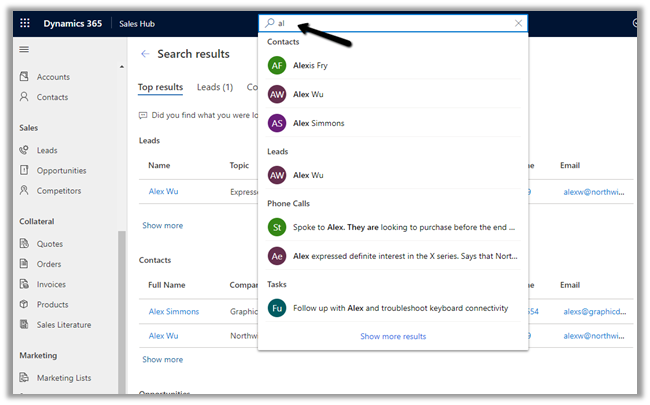650x405 pixels.
Task: Switch to the Top results tab
Action: pyautogui.click(x=160, y=88)
